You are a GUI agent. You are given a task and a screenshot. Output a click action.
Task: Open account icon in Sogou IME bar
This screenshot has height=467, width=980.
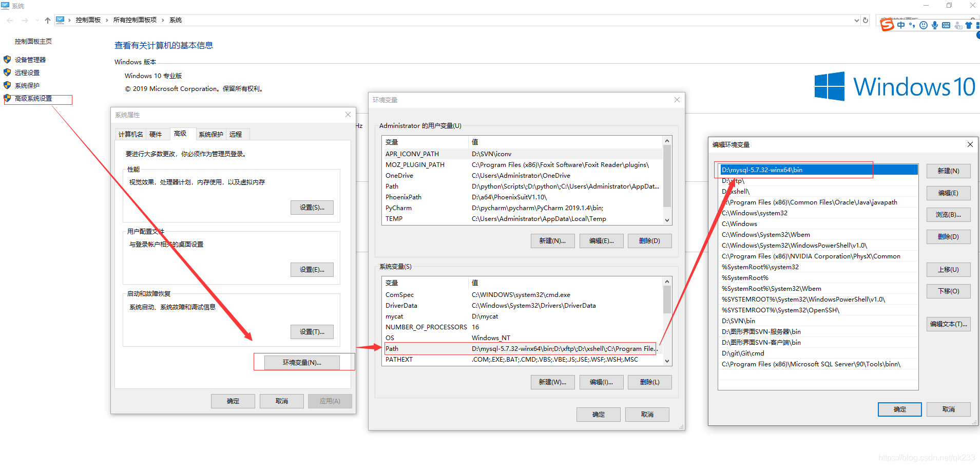(x=958, y=25)
